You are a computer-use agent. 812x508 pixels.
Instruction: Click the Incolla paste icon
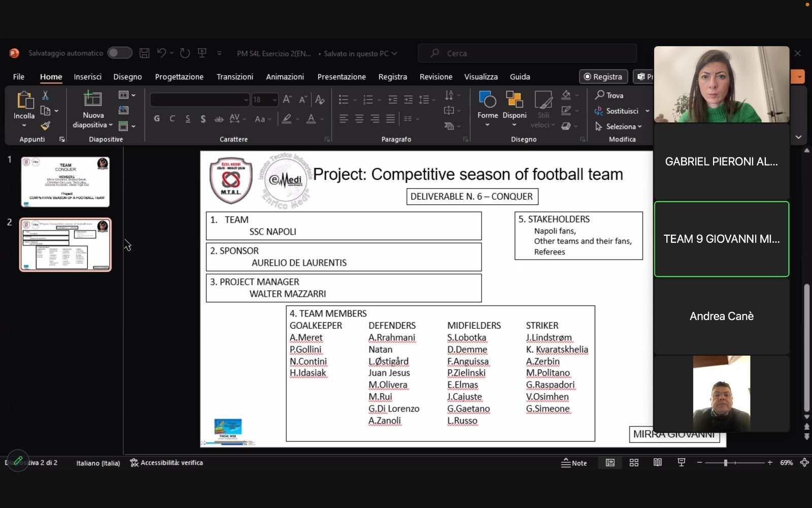24,100
